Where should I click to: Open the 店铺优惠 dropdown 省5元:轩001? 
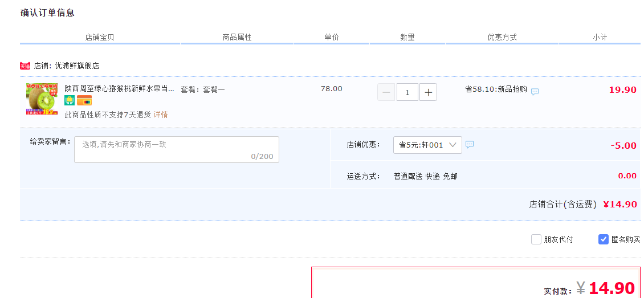tap(427, 145)
